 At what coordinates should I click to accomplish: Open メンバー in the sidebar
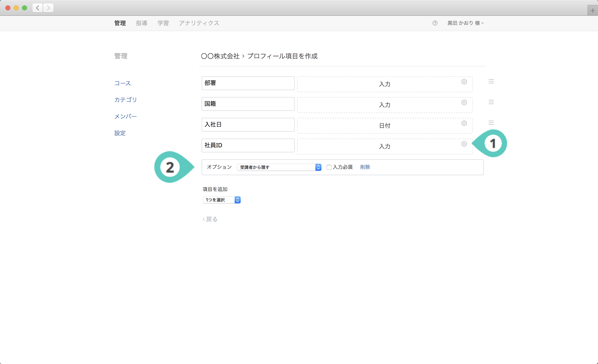coord(125,116)
